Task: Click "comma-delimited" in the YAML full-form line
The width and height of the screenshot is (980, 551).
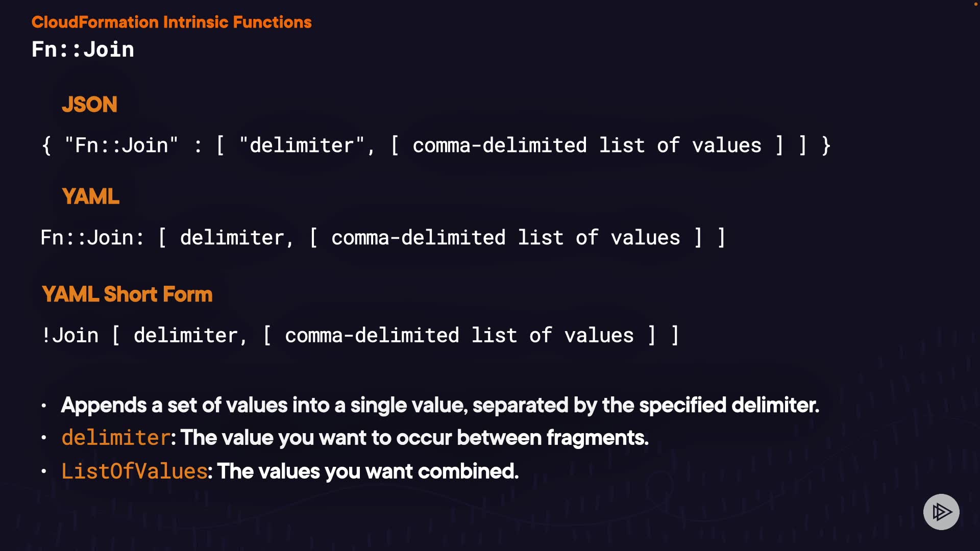Action: [418, 238]
